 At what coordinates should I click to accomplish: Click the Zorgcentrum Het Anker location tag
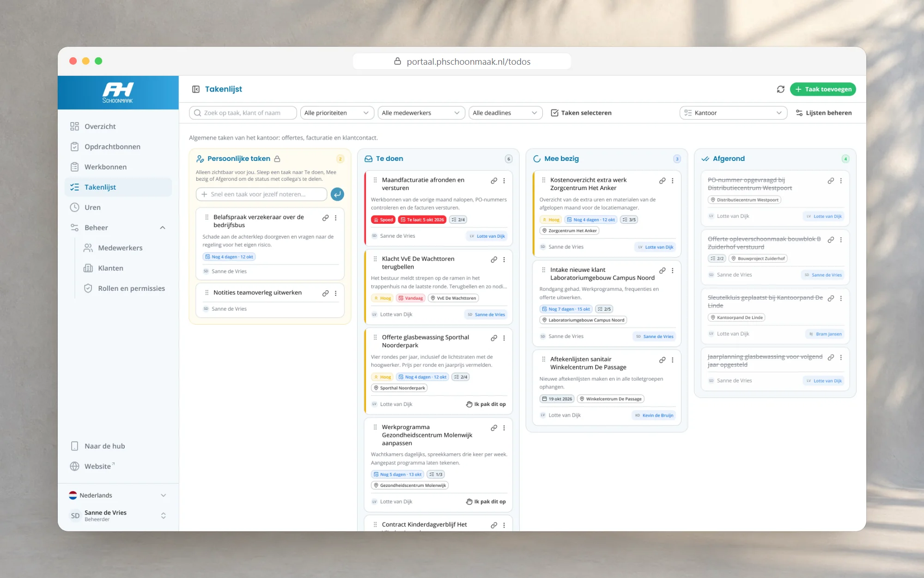pos(569,231)
